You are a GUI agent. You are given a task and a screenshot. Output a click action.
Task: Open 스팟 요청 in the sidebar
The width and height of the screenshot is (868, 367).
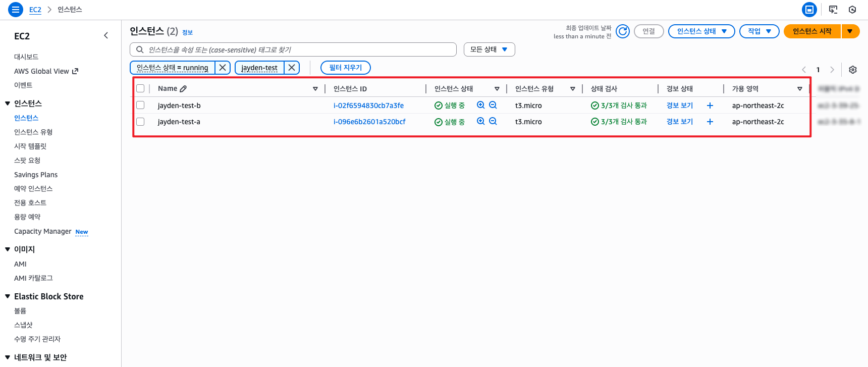point(27,161)
